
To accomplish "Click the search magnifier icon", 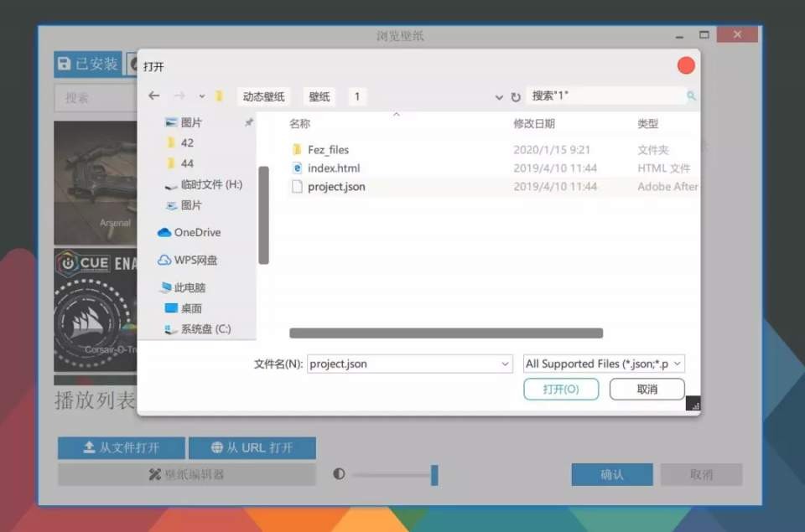I will click(x=691, y=96).
